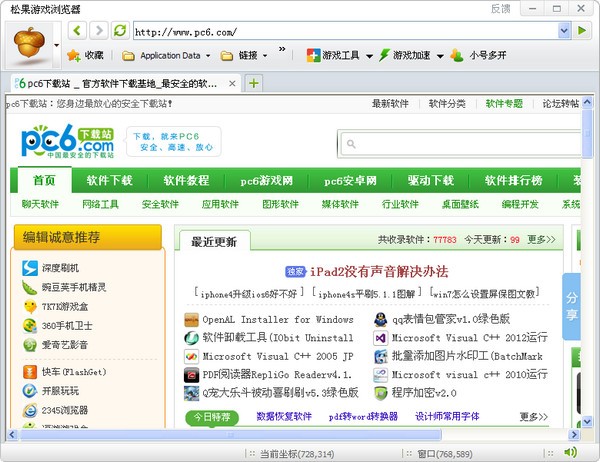Refresh the page with the green reload icon

[x=120, y=30]
